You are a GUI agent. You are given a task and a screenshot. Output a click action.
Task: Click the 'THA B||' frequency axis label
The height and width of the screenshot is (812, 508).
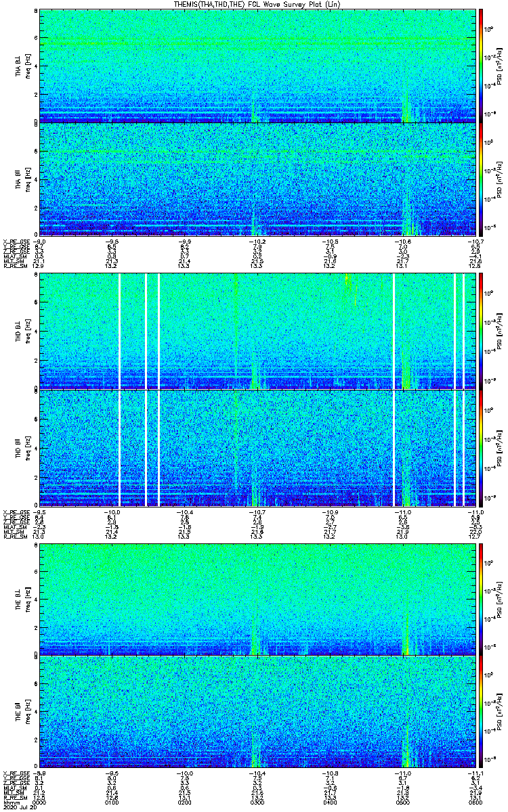point(22,179)
